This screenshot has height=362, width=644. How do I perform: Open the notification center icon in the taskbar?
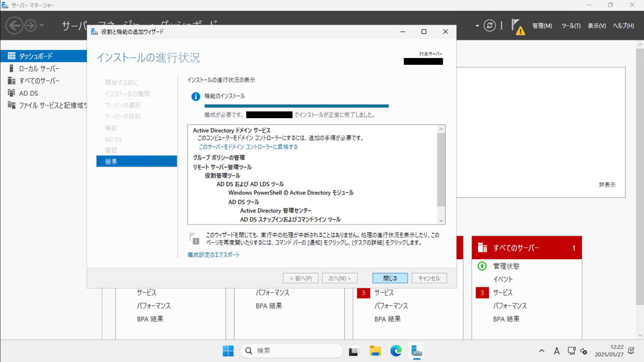click(x=631, y=351)
